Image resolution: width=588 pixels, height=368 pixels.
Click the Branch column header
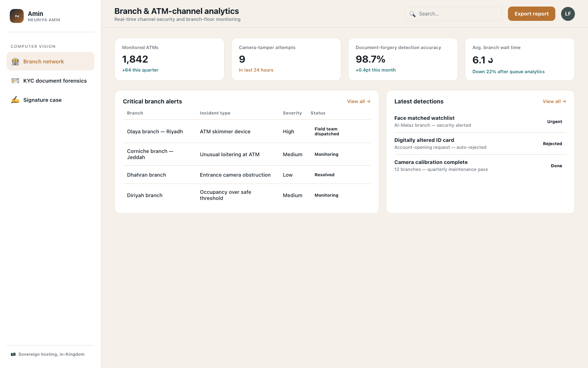pyautogui.click(x=135, y=113)
